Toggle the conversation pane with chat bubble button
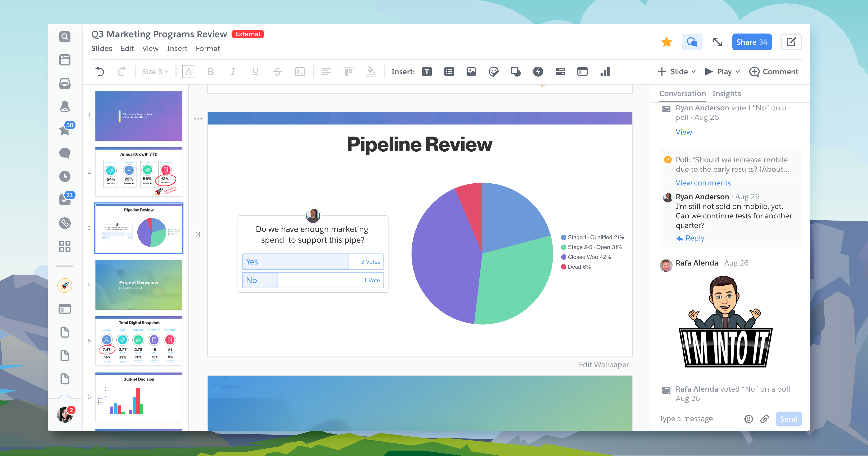868x456 pixels. tap(692, 42)
